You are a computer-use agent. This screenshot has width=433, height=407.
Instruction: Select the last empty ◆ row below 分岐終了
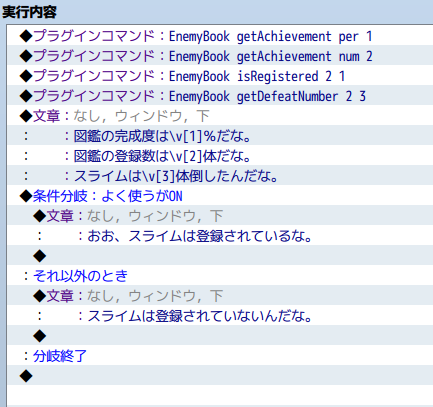(x=220, y=376)
